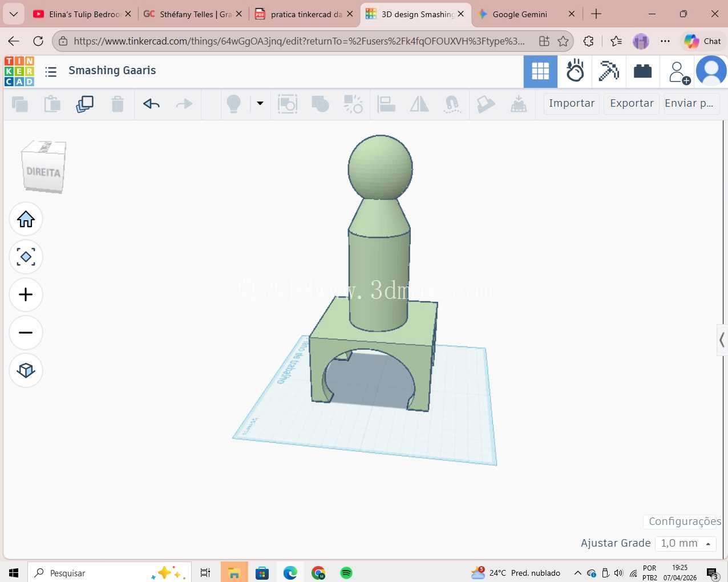This screenshot has height=582, width=728.
Task: Open the Windows Start menu
Action: [14, 573]
